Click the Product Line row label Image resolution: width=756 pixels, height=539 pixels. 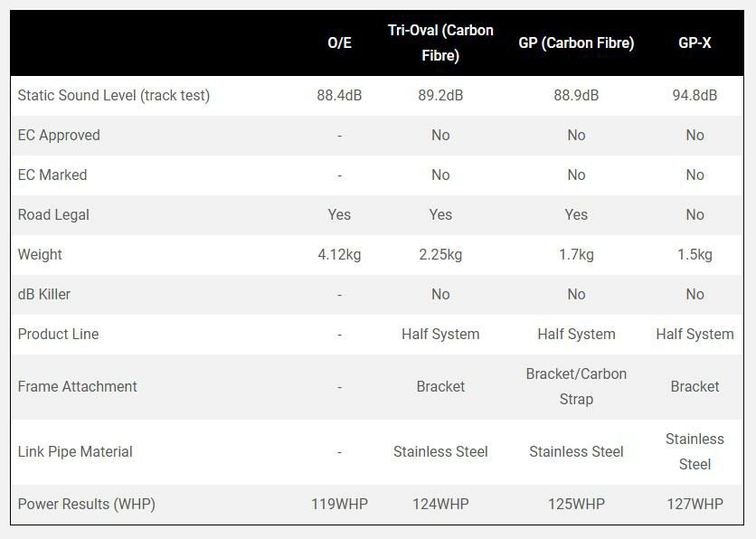tap(59, 334)
